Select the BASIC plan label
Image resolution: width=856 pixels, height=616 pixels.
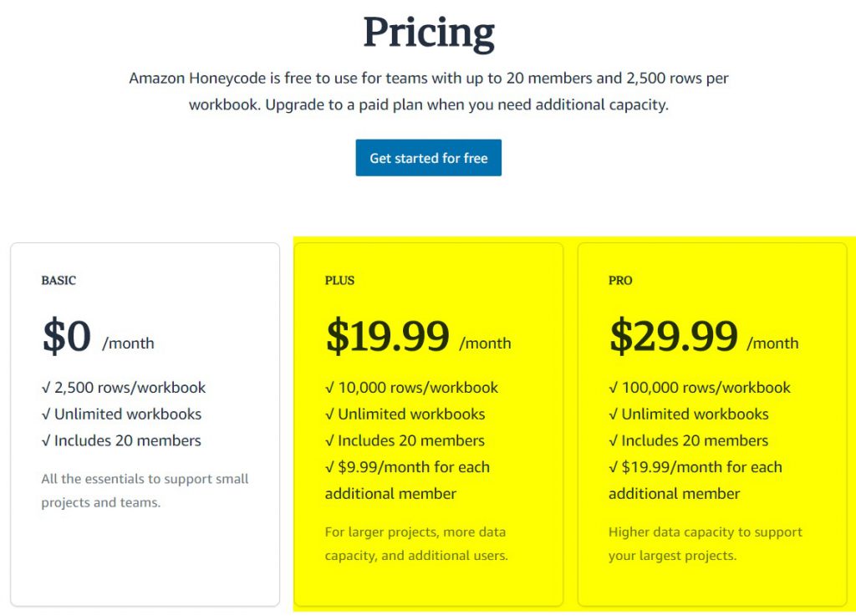[59, 281]
